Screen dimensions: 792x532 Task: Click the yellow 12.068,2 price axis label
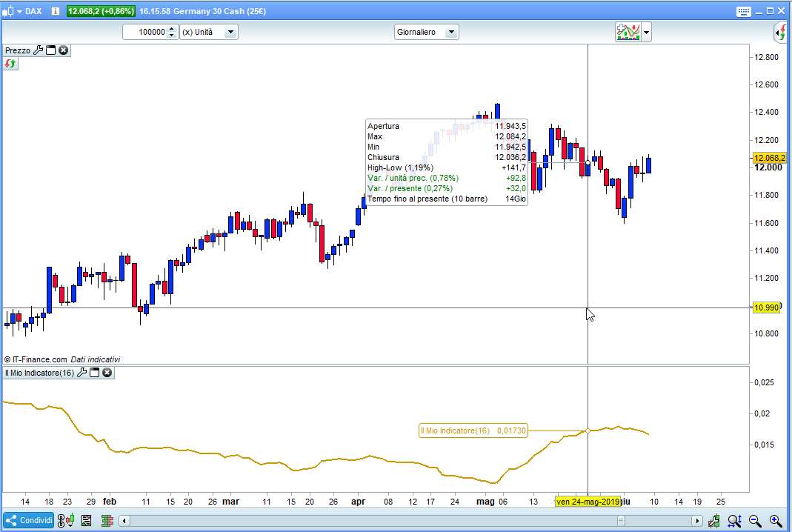tap(769, 158)
